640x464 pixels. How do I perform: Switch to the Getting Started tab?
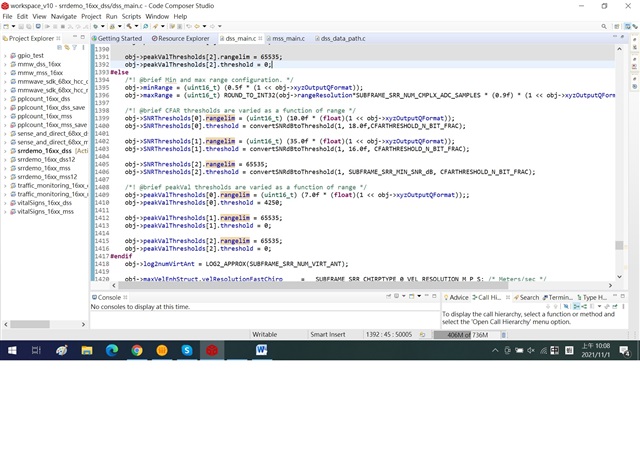click(117, 38)
